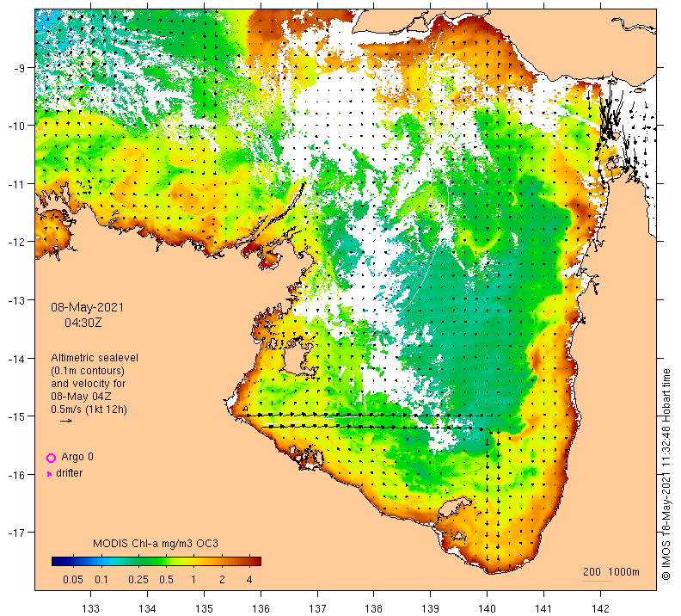Viewport: 681px width, 616px height.
Task: Click the '140' longitude axis label
Action: [487, 608]
